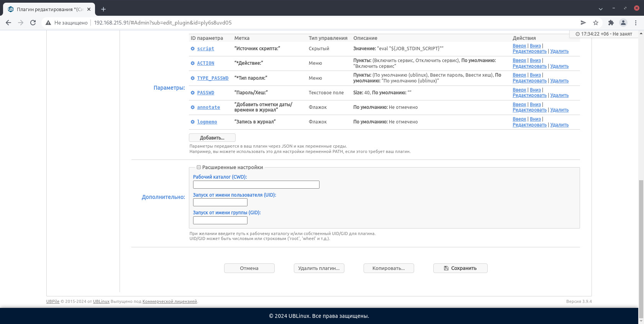This screenshot has height=324, width=644.
Task: Open the UBLinux footer link
Action: (x=101, y=301)
